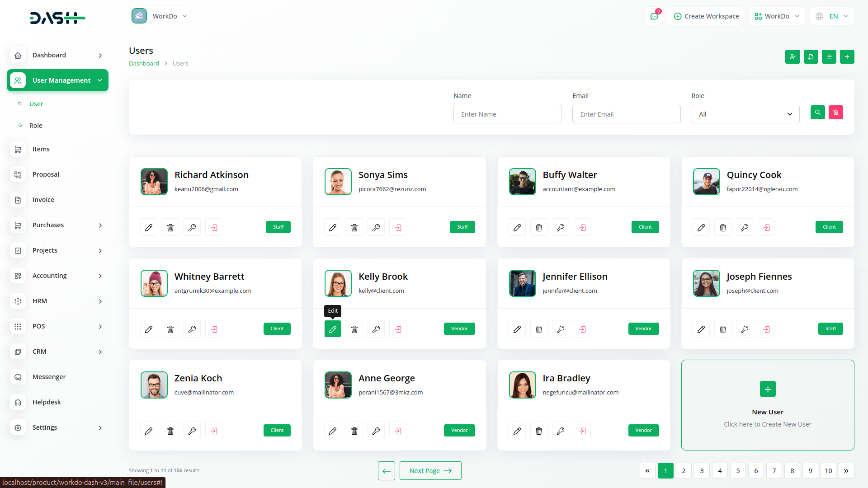868x488 pixels.
Task: Reset password for Buffy Walter
Action: (560, 227)
